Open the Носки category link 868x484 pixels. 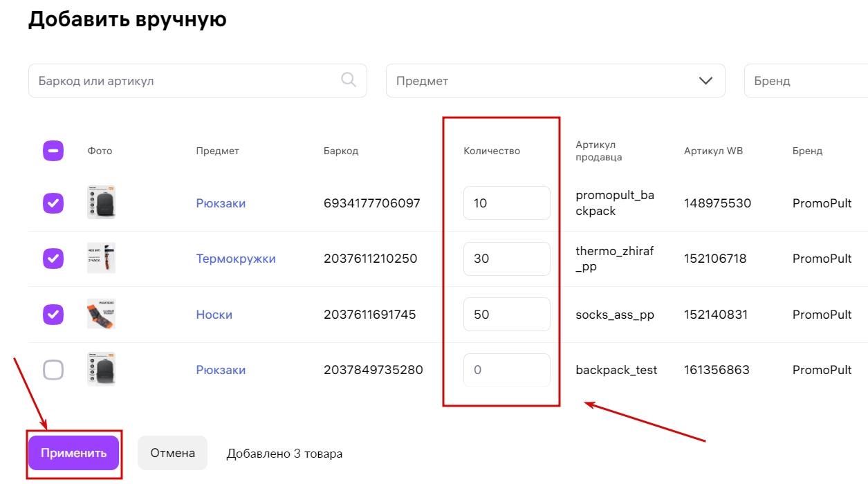click(214, 315)
